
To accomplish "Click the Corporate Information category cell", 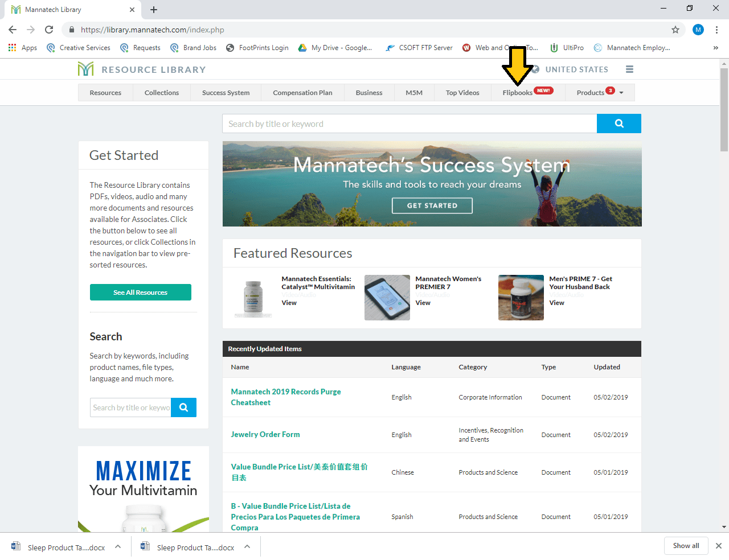I will 490,397.
